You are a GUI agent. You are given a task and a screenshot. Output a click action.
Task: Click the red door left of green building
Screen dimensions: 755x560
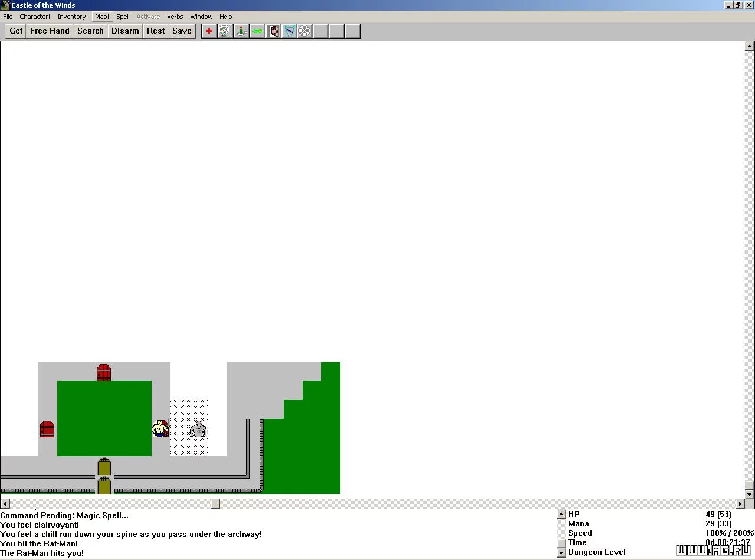[x=47, y=429]
